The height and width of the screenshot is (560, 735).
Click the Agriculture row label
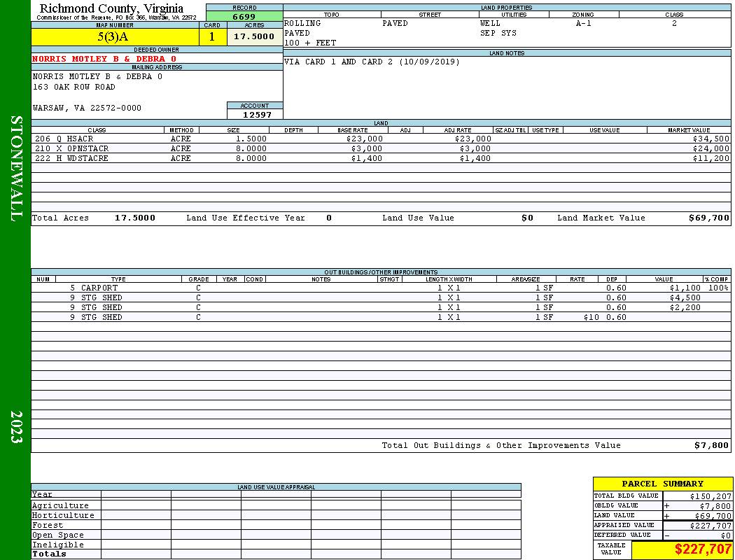click(60, 505)
